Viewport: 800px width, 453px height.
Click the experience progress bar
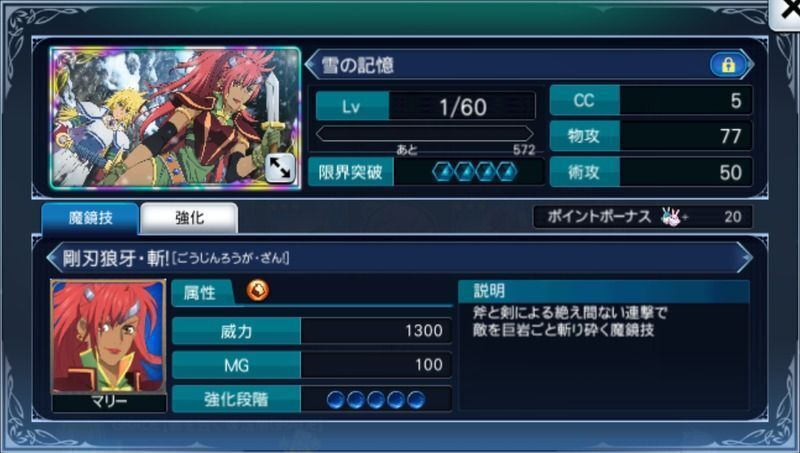[424, 134]
